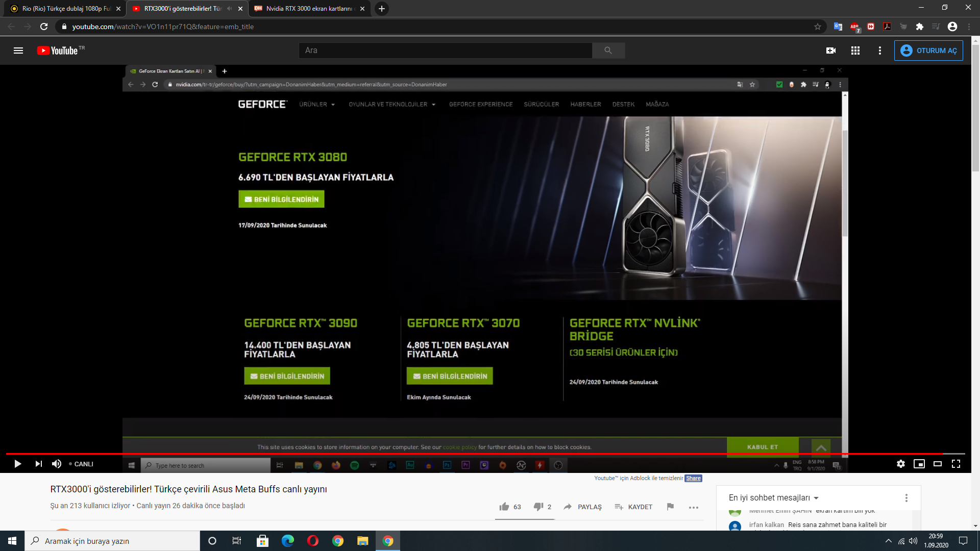This screenshot has height=551, width=980.
Task: Open Chrome three-dot menu
Action: (969, 27)
